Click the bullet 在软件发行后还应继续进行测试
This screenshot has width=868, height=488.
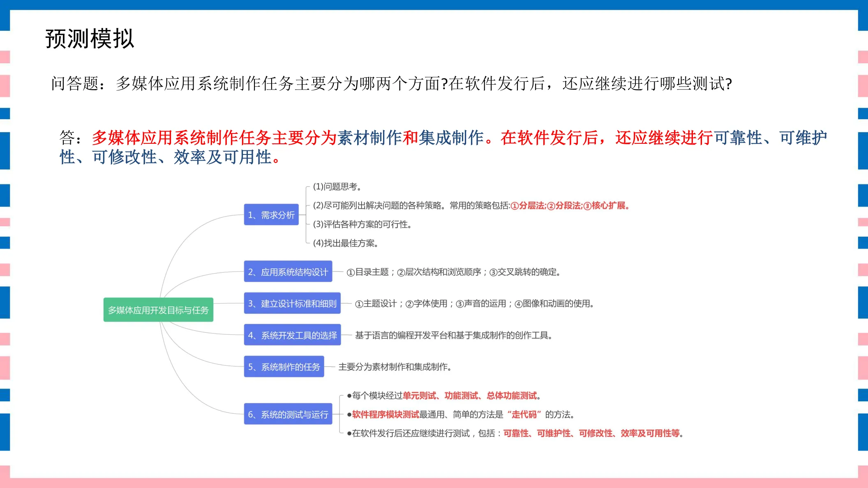[x=515, y=433]
